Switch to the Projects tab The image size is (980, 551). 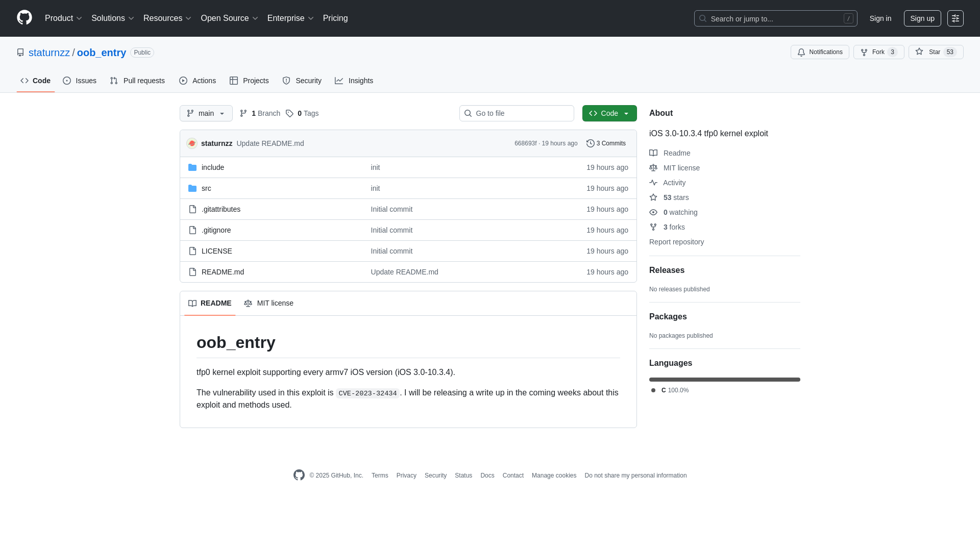point(249,81)
